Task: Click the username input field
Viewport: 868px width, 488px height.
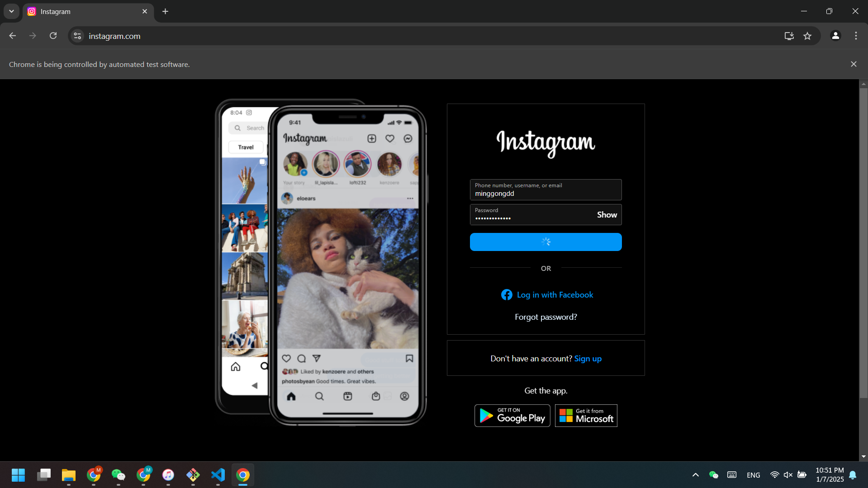Action: pos(545,190)
